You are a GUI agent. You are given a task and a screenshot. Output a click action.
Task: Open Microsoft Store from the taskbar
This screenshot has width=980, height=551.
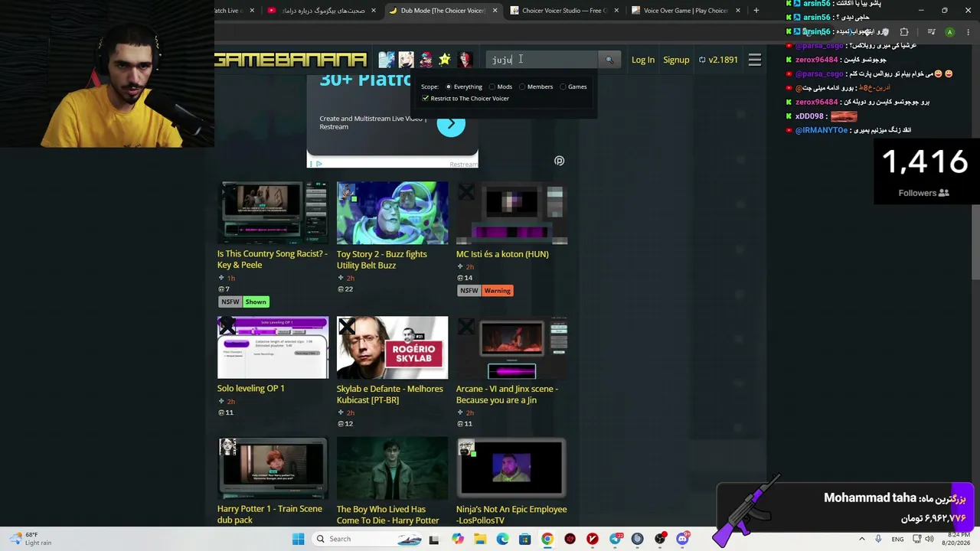click(524, 539)
